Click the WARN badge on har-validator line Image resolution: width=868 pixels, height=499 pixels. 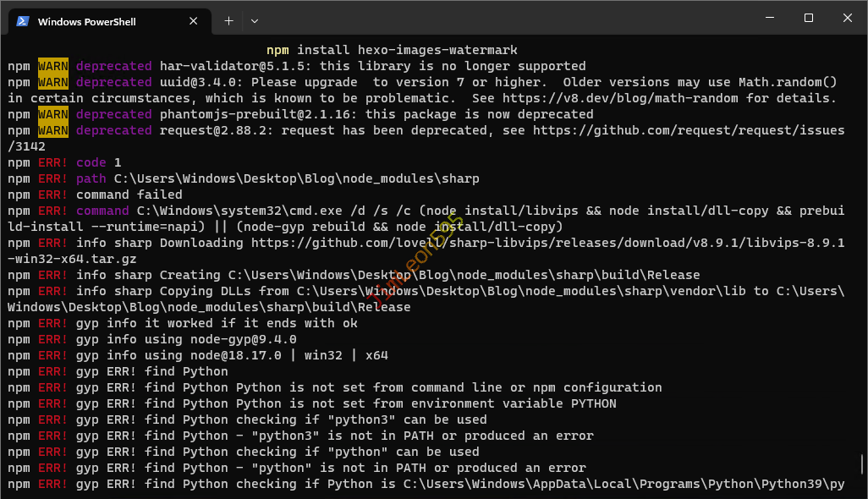point(53,66)
